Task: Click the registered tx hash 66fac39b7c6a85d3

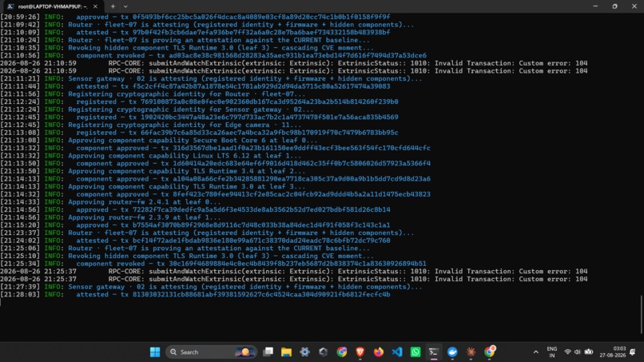Action: [x=269, y=133]
